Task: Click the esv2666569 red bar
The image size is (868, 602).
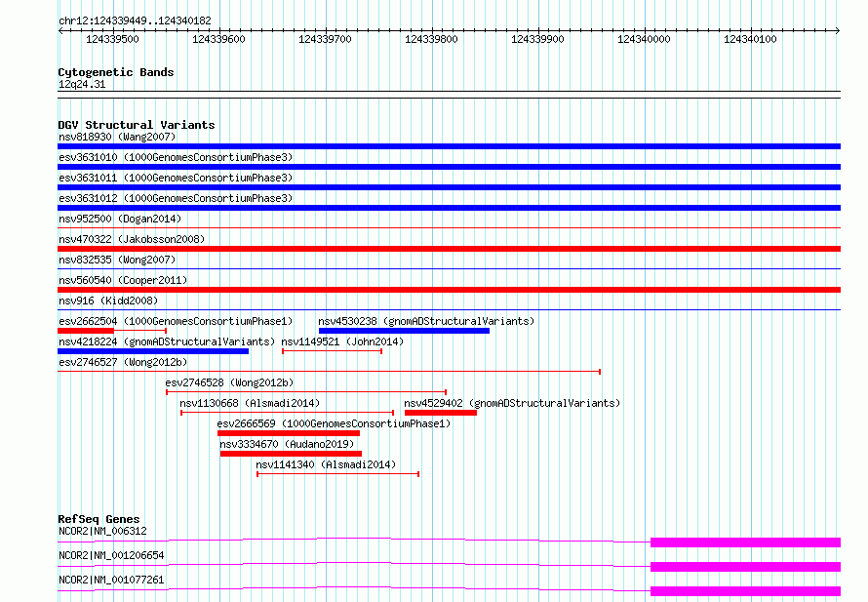Action: pos(289,433)
